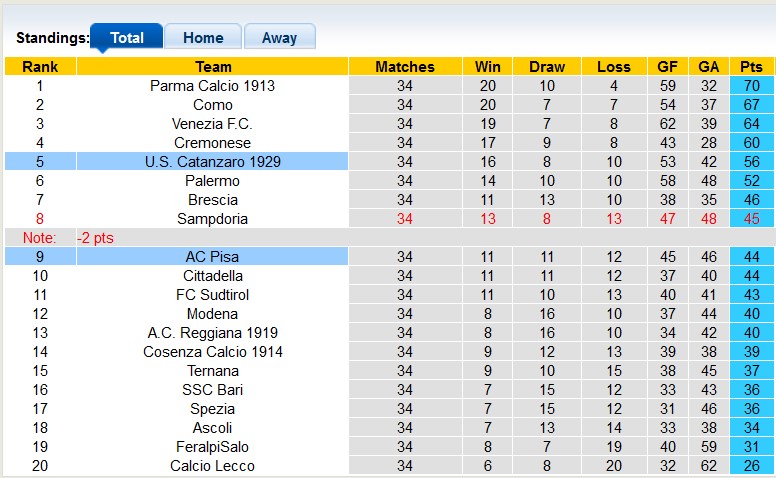Select the Away standings tab
This screenshot has height=478, width=776.
click(279, 38)
